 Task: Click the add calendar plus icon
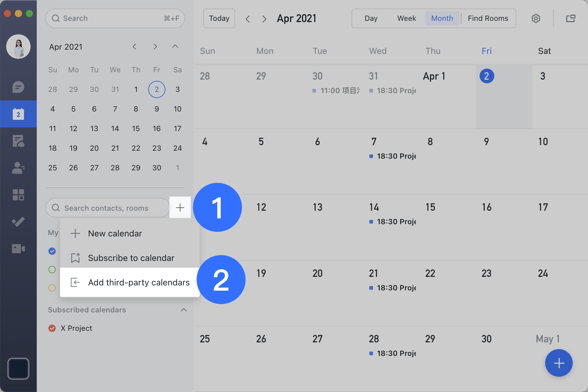180,208
